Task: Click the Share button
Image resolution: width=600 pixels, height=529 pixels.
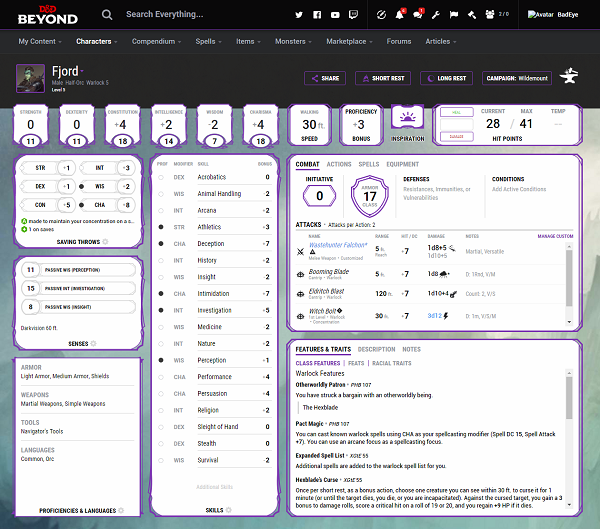Action: coord(325,78)
